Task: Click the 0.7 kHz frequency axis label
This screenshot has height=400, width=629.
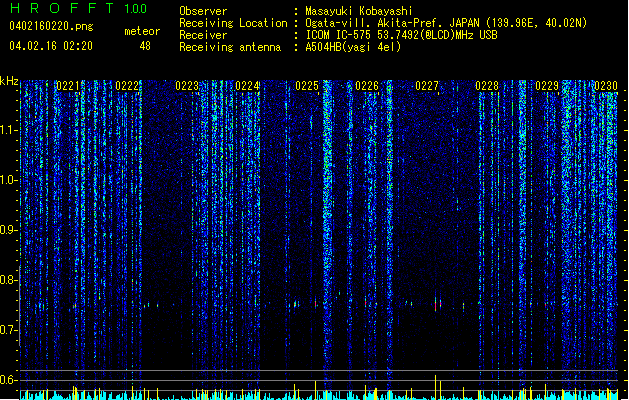Action: pos(8,330)
